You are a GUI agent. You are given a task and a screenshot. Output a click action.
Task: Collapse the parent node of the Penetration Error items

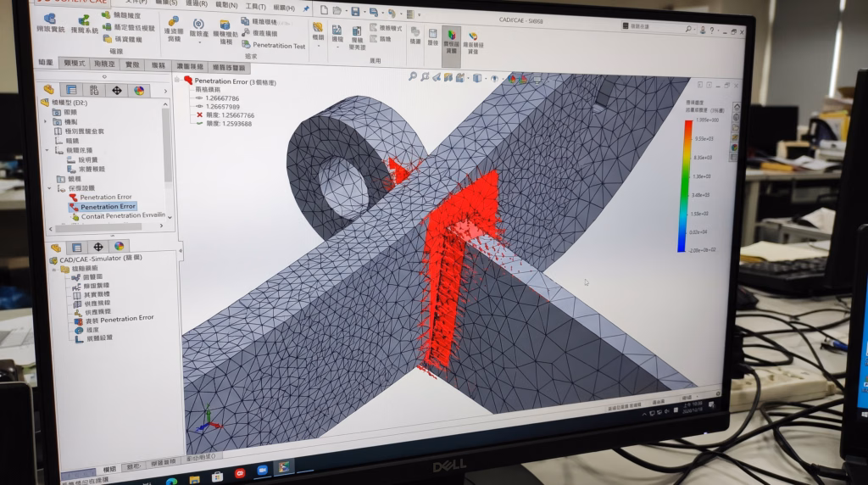pyautogui.click(x=49, y=188)
